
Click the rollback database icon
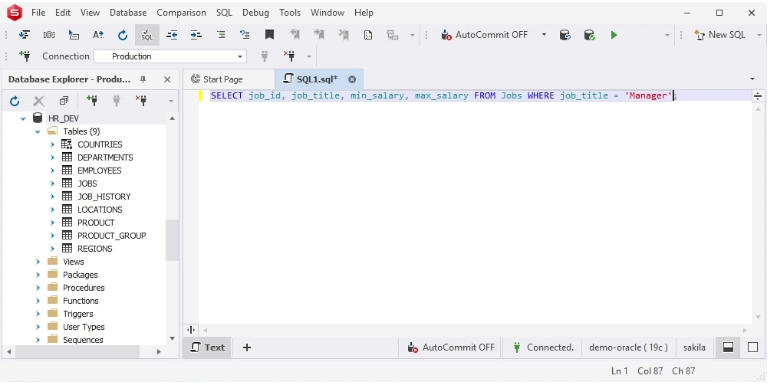pos(565,35)
